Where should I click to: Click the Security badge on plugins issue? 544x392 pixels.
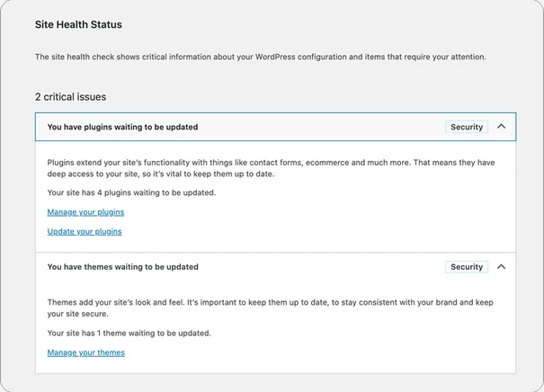click(467, 127)
